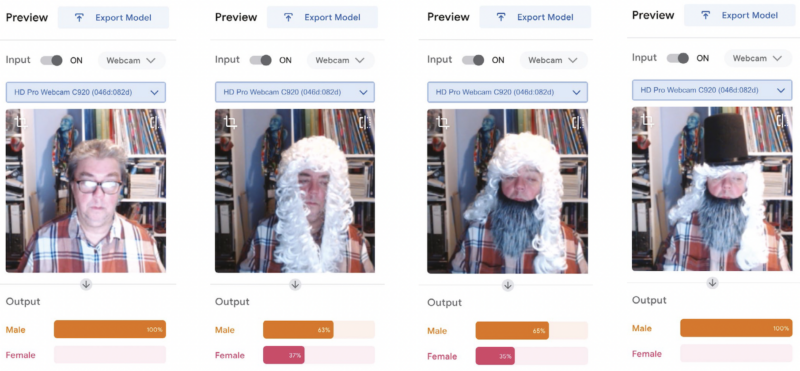The width and height of the screenshot is (800, 371).
Task: Click down-arrow icon below the top hat image
Action: 712,282
